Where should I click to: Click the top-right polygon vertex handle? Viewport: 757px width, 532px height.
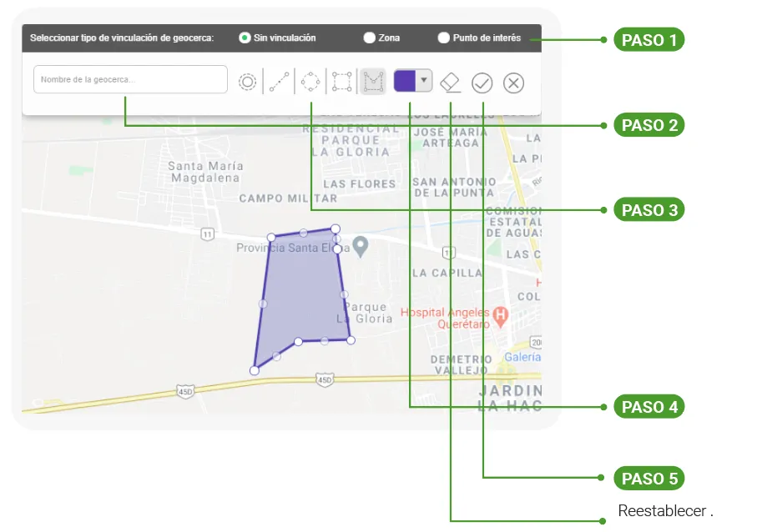click(335, 228)
